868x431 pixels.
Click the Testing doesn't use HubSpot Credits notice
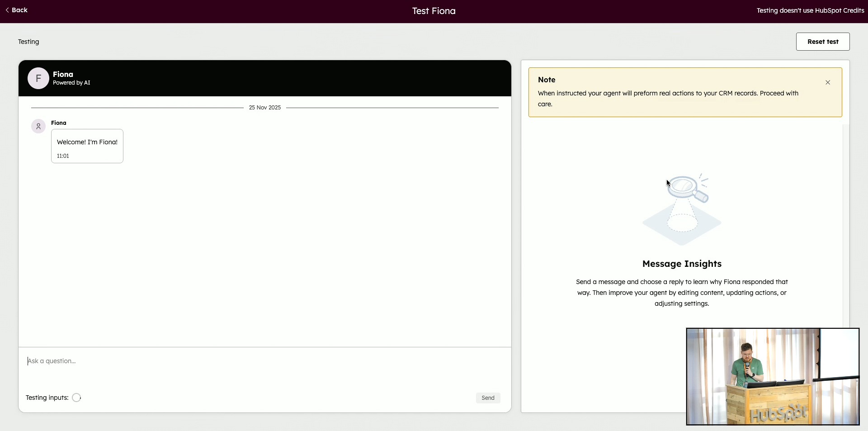tap(810, 10)
